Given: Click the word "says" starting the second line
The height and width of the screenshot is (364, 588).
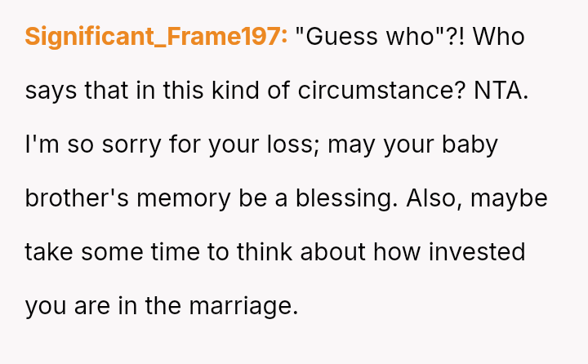Looking at the screenshot, I should tap(50, 91).
